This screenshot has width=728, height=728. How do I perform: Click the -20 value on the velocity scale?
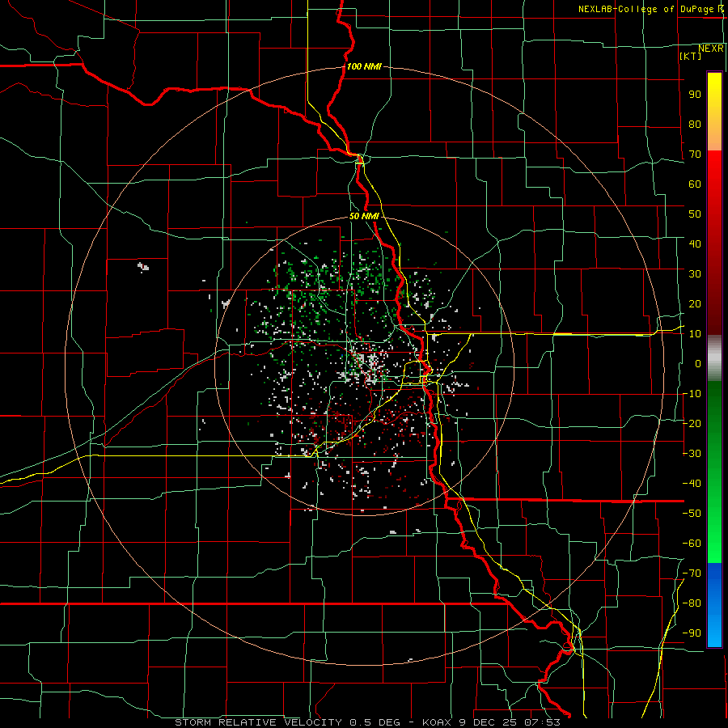(x=692, y=424)
